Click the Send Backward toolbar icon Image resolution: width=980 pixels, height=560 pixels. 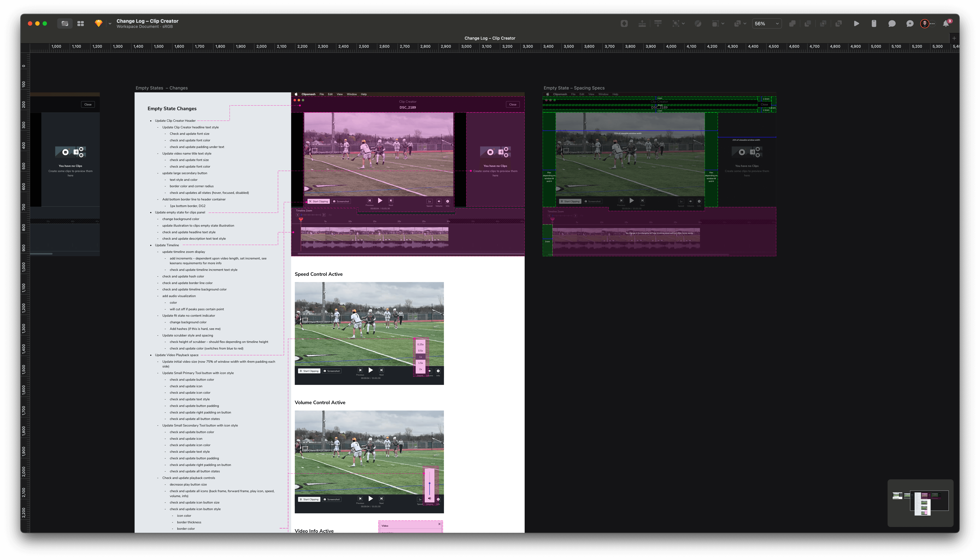pos(658,23)
